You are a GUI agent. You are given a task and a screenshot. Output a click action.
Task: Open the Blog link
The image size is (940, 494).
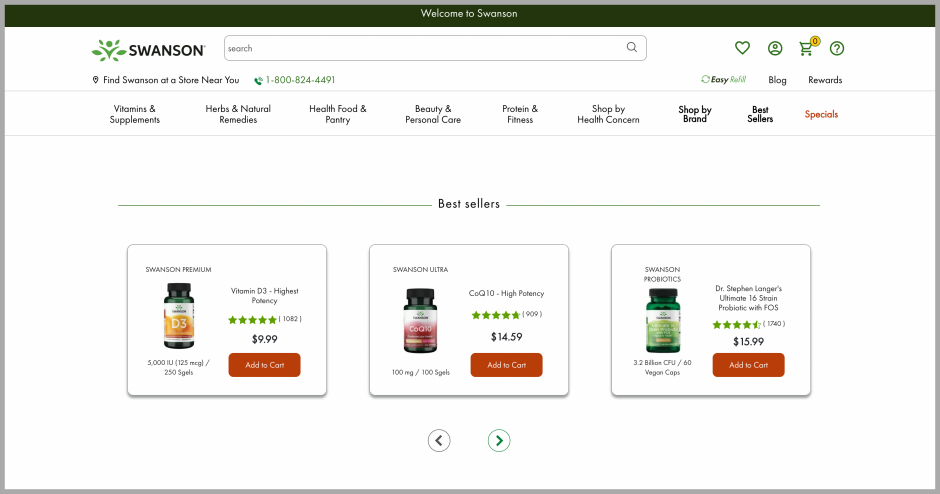coord(777,80)
